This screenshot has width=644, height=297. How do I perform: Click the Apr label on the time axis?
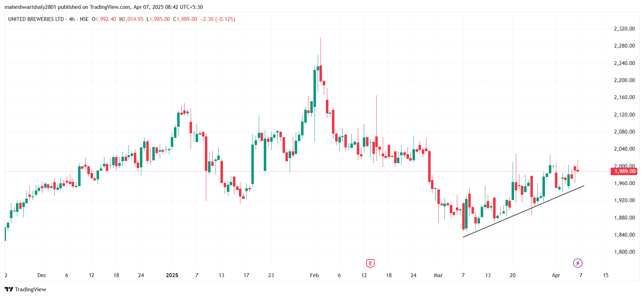pyautogui.click(x=556, y=275)
